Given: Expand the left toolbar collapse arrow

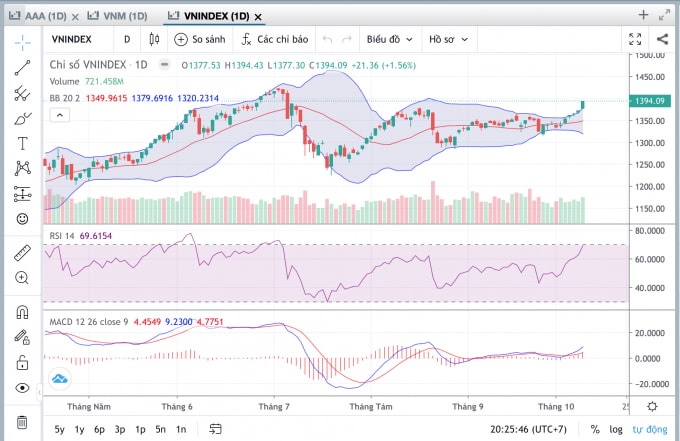Looking at the screenshot, I should pyautogui.click(x=40, y=392).
